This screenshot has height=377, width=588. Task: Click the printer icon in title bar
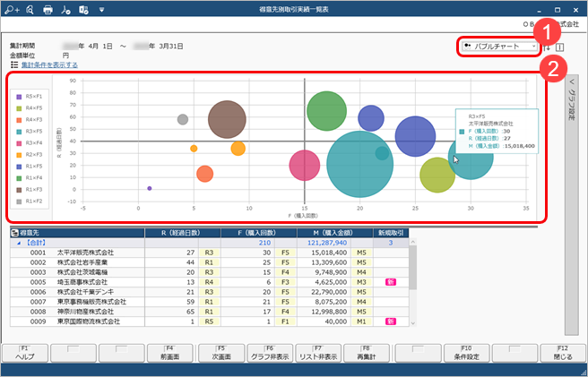(x=48, y=10)
